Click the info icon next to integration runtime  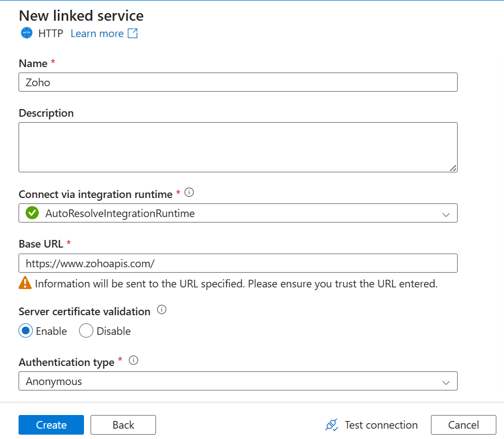(x=189, y=193)
